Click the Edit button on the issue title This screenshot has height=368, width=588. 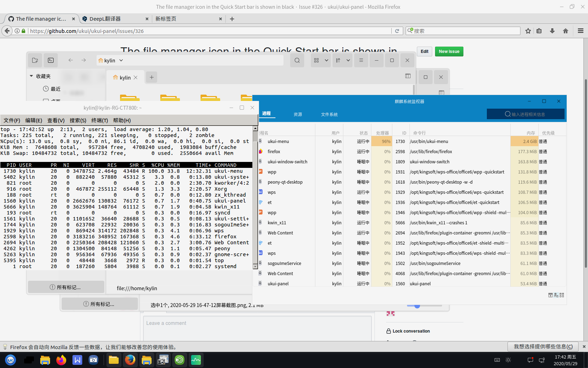(x=424, y=52)
